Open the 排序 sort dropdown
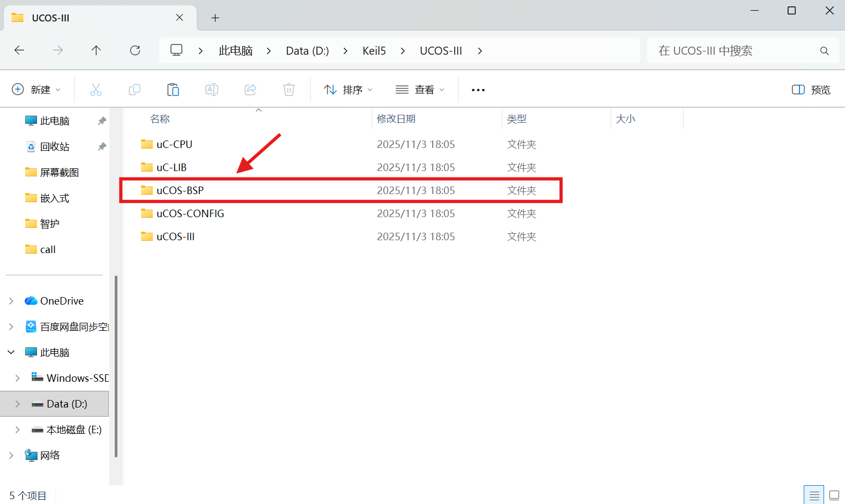Viewport: 845px width, 504px height. [348, 90]
